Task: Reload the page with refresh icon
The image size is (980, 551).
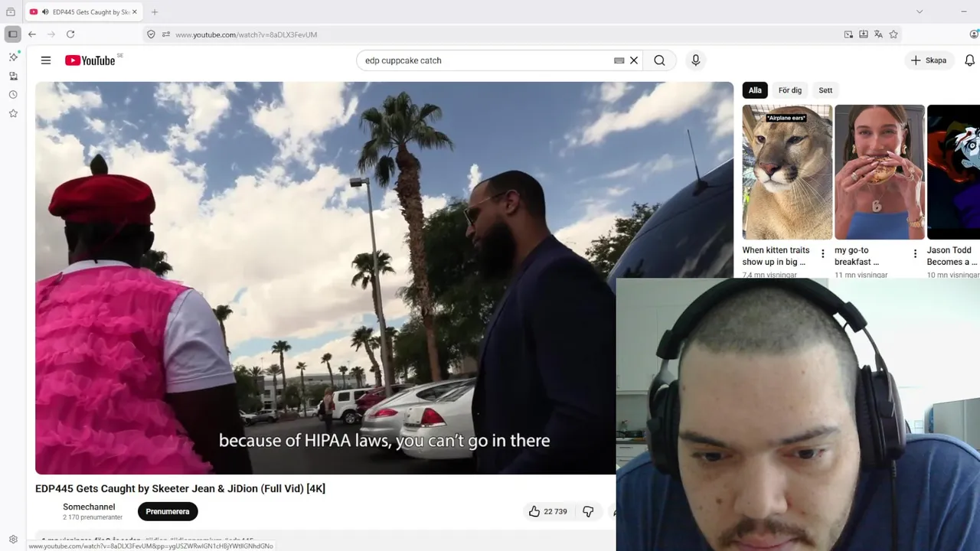Action: click(70, 34)
